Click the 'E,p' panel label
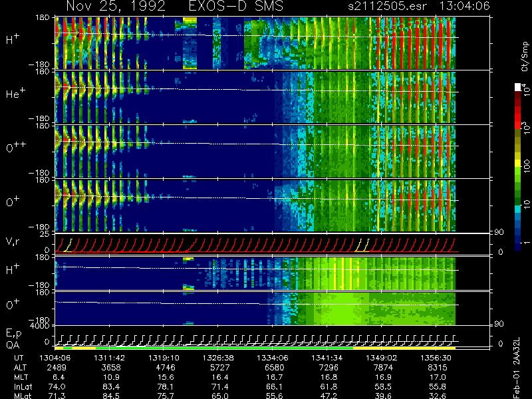 point(13,334)
